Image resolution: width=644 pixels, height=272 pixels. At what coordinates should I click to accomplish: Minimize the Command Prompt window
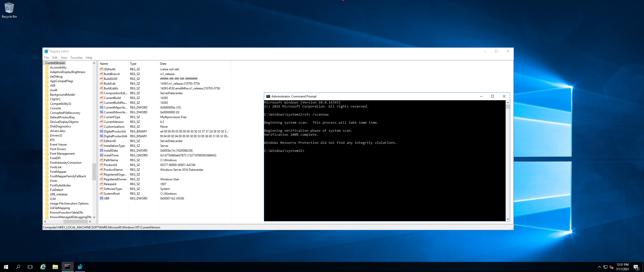pyautogui.click(x=481, y=96)
